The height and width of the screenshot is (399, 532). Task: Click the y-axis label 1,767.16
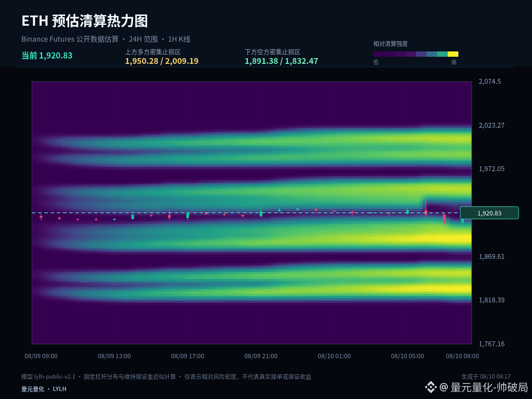pos(492,344)
